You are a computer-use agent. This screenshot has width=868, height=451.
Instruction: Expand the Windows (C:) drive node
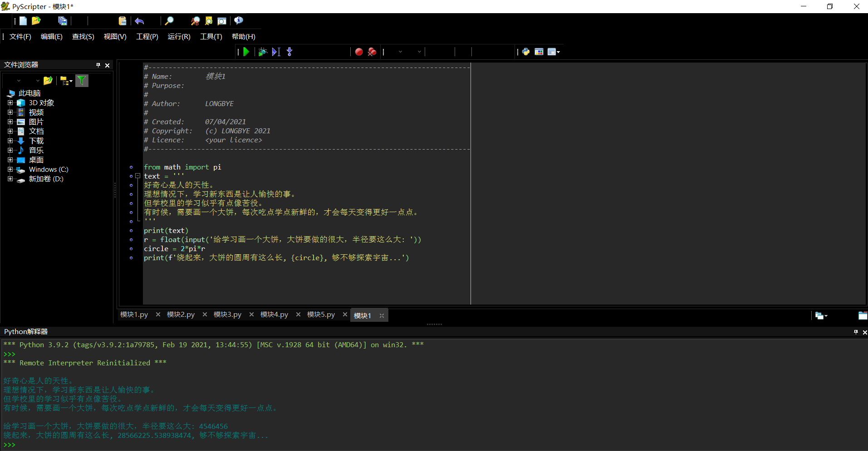pyautogui.click(x=10, y=170)
